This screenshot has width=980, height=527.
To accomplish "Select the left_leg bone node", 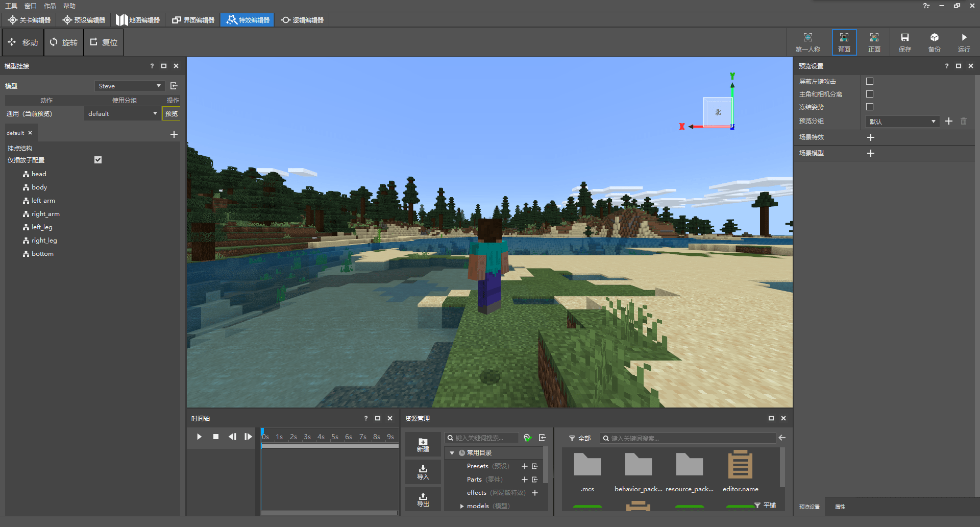I will [42, 227].
